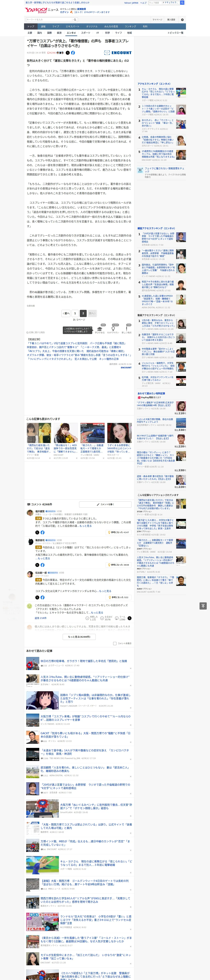Focus the キーワードを入力 search field
The height and width of the screenshot is (980, 210).
(49, 20)
